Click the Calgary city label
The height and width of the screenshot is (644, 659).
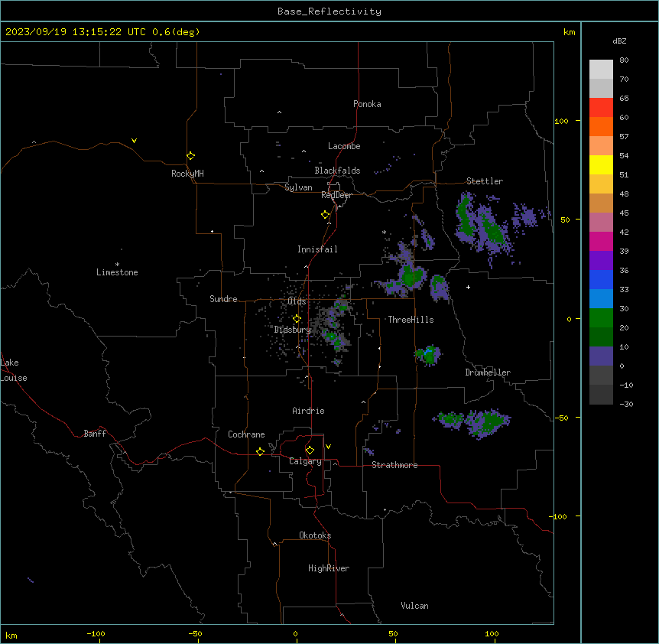point(306,461)
